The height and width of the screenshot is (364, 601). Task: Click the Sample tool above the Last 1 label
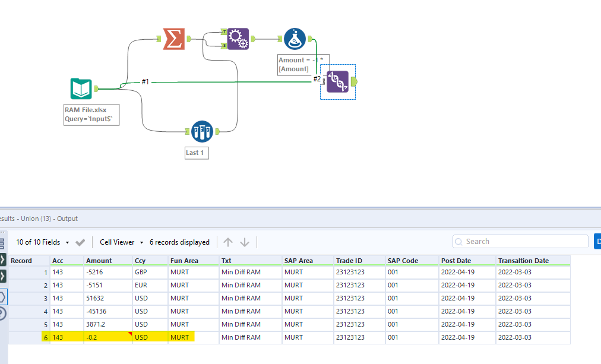tap(202, 131)
